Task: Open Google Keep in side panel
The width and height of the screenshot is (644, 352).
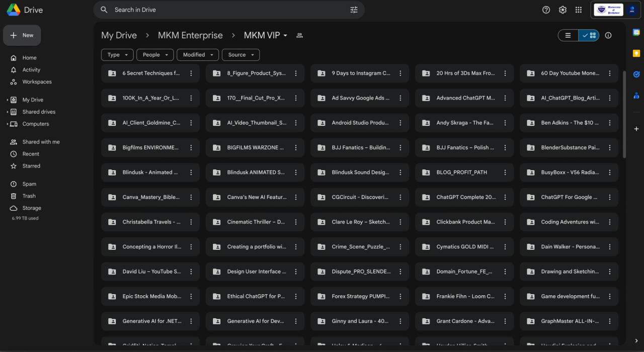Action: (x=636, y=53)
